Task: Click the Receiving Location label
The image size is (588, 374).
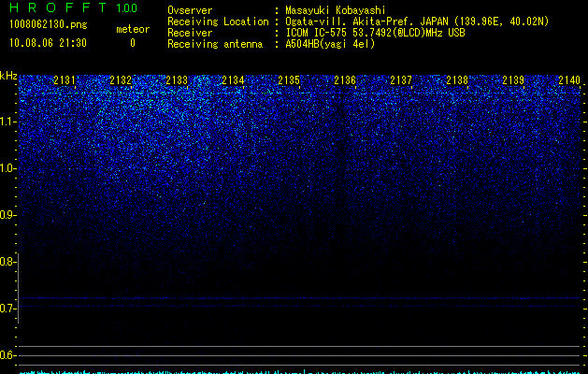Action: pos(218,22)
